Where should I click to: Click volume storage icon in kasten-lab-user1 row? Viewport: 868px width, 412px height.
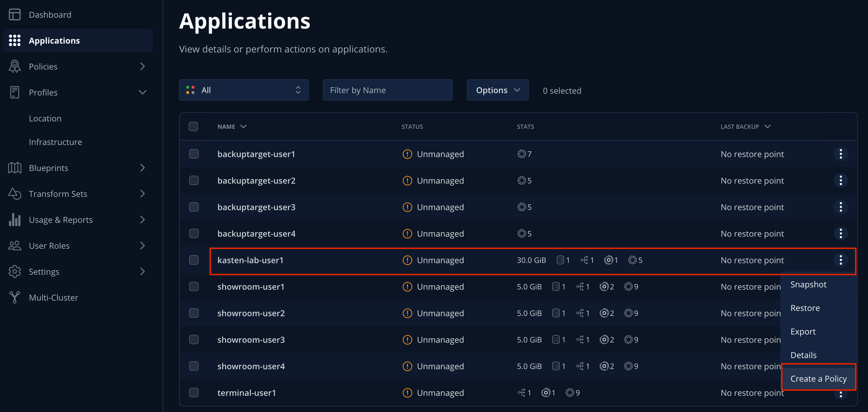[x=560, y=260]
